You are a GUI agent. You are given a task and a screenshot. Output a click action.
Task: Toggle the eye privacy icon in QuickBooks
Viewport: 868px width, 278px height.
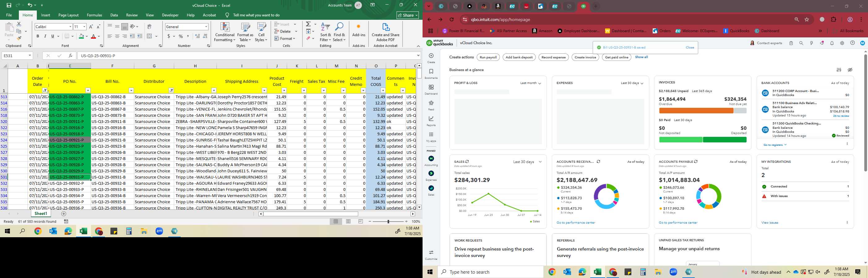tap(850, 70)
